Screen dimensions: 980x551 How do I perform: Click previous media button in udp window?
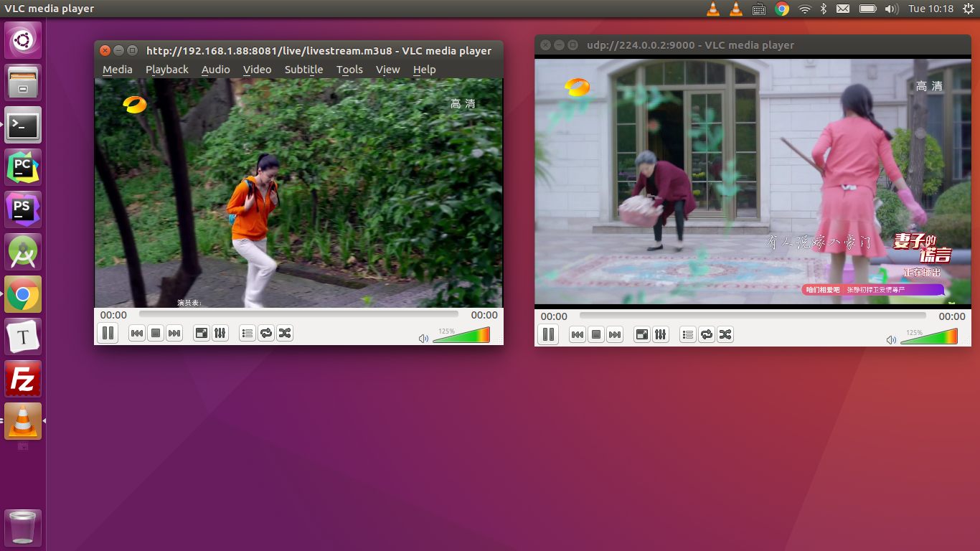pyautogui.click(x=578, y=334)
